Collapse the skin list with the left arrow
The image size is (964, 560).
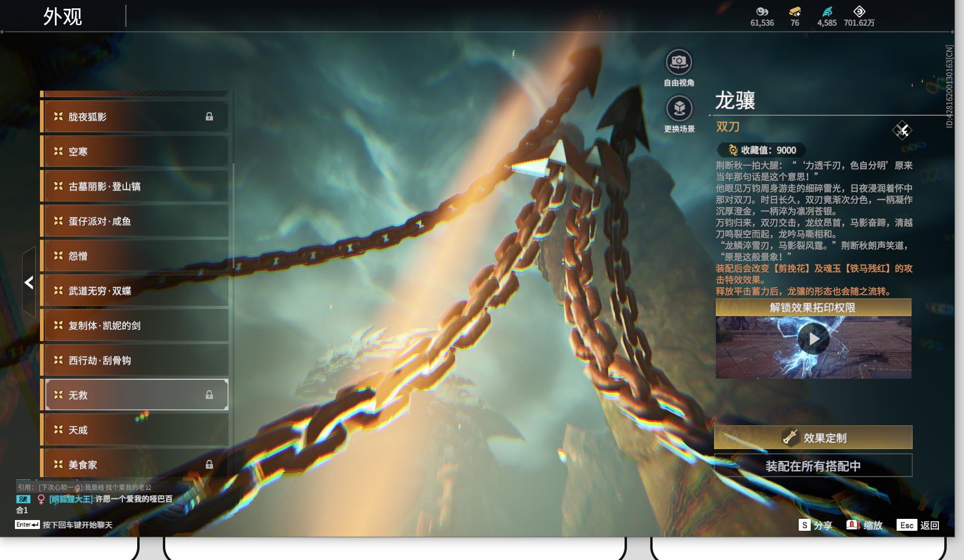click(x=29, y=282)
